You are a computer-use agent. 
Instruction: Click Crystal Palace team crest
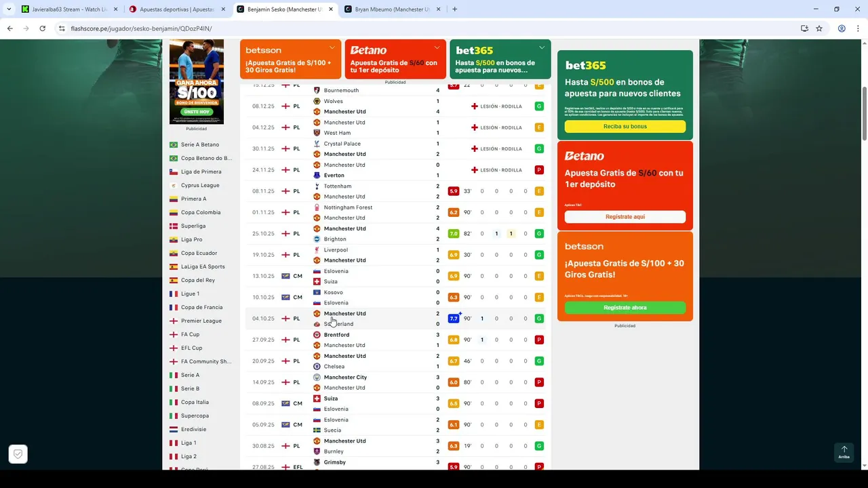point(317,144)
